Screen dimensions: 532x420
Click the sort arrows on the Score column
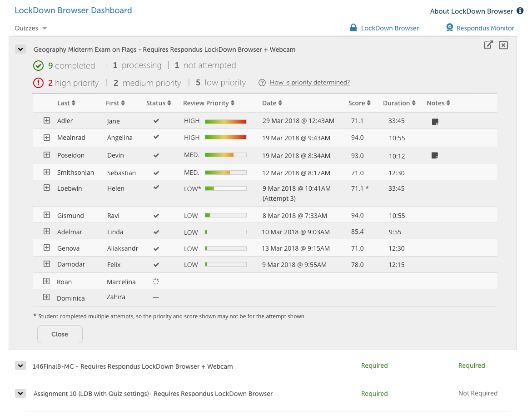tap(369, 103)
